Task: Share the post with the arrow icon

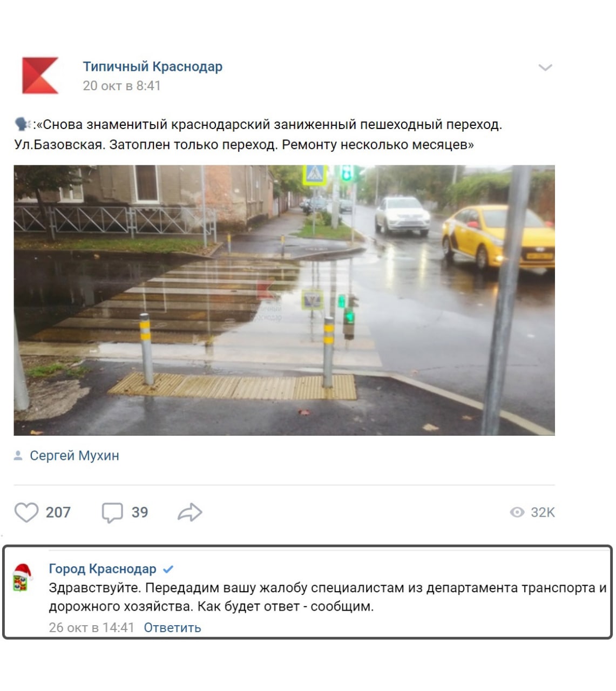Action: point(189,512)
